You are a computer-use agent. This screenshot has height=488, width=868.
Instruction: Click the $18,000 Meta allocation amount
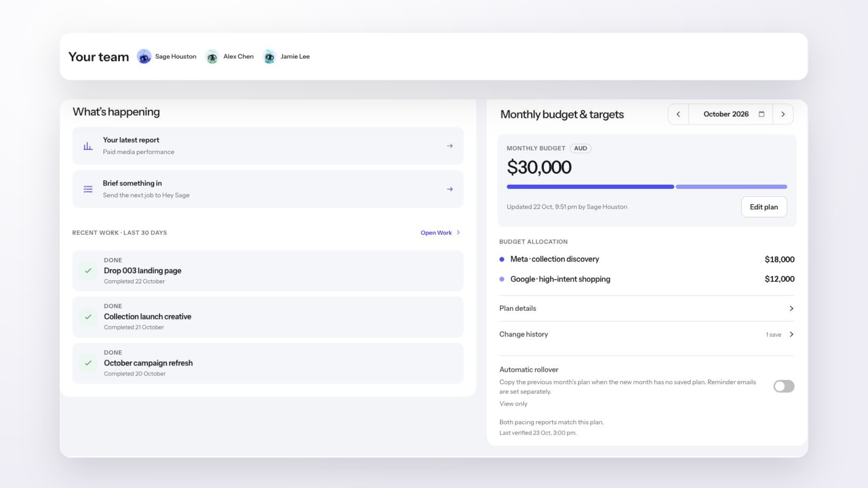pos(779,259)
